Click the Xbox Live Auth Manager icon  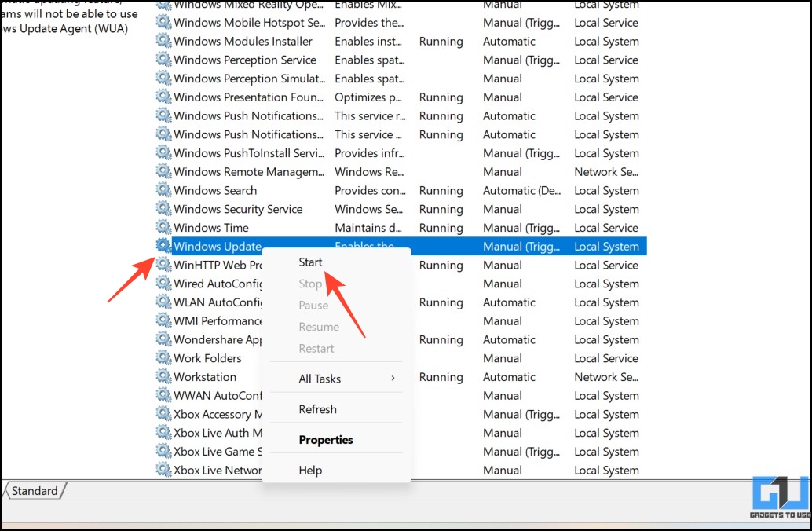(163, 432)
